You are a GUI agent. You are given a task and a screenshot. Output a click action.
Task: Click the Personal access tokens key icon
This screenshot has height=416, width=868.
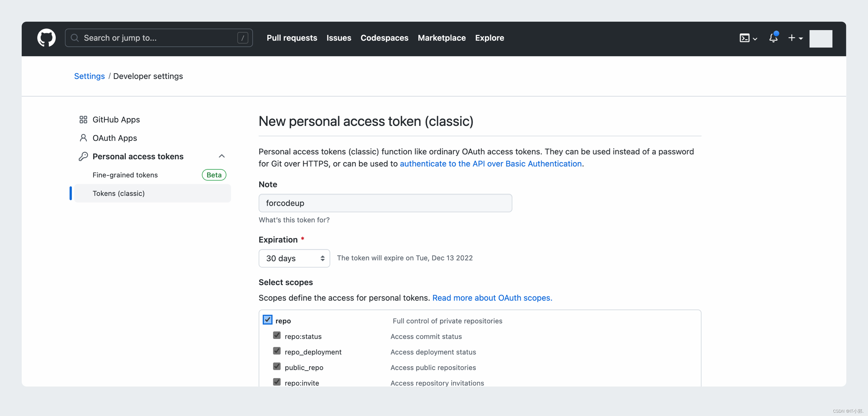[83, 157]
